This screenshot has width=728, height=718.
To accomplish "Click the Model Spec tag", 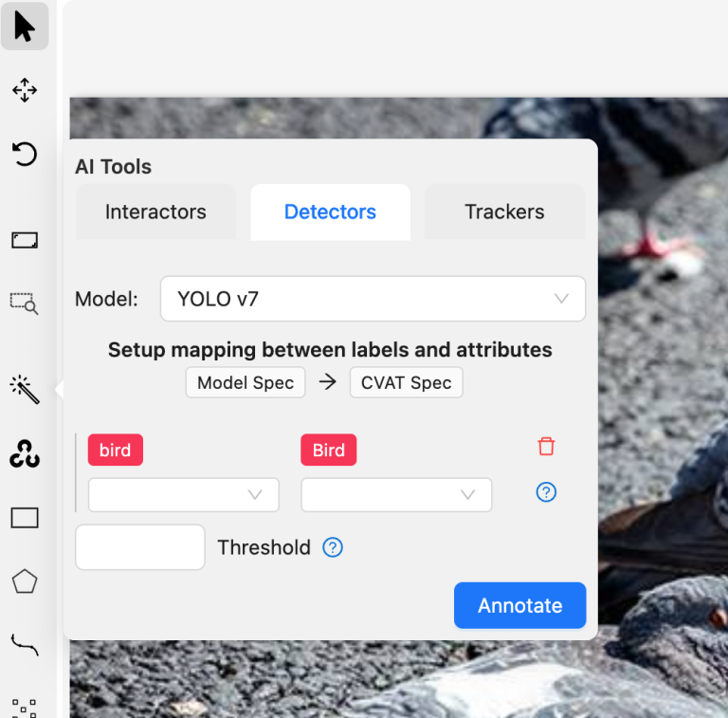I will [246, 383].
